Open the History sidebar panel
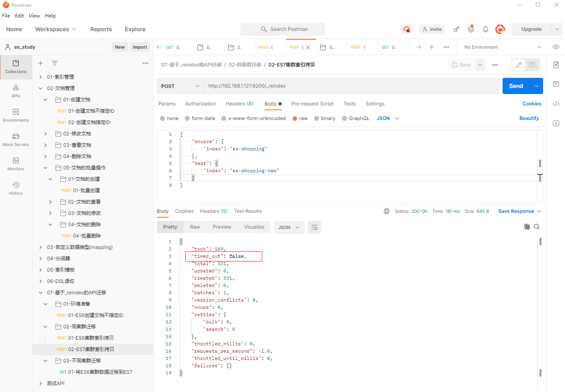The height and width of the screenshot is (392, 565). [16, 189]
